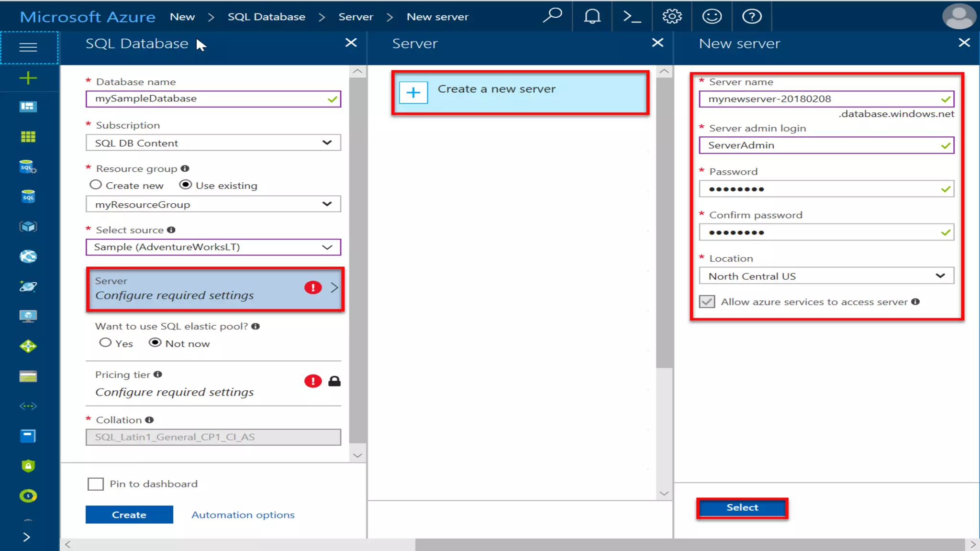980x551 pixels.
Task: Close the Server blade
Action: click(x=658, y=43)
